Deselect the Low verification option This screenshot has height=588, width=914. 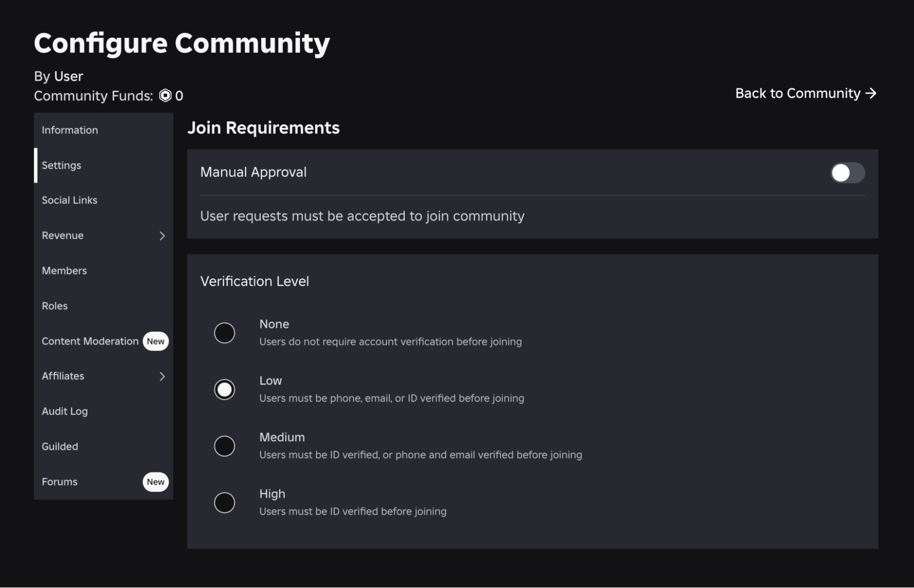point(224,389)
